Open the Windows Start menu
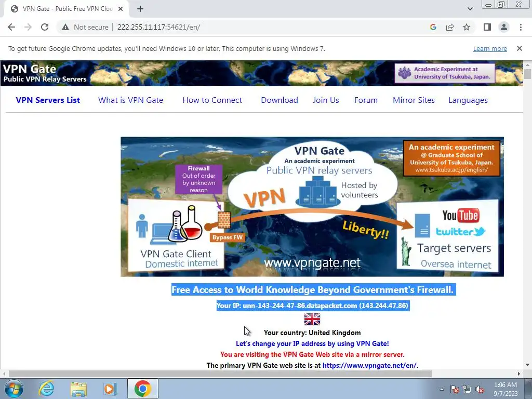This screenshot has width=532, height=399. point(14,389)
